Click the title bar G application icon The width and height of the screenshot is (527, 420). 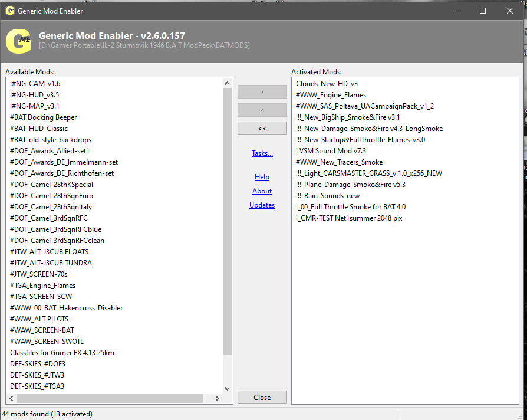coord(10,11)
